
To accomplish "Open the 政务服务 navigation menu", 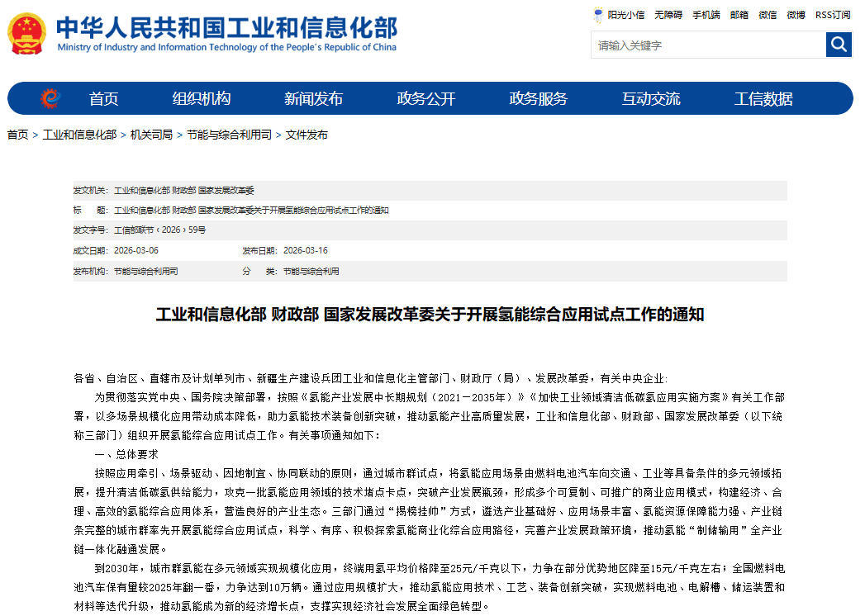I will pos(538,98).
